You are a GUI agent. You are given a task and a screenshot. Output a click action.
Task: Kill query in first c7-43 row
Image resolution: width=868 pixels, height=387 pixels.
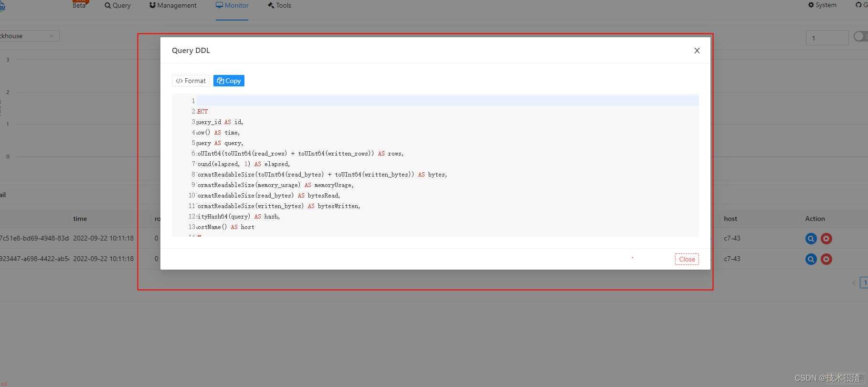826,239
